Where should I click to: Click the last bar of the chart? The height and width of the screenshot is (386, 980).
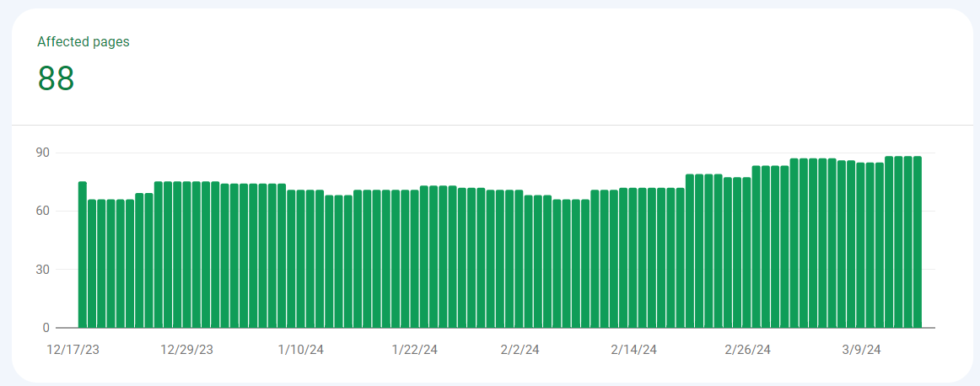click(x=918, y=243)
